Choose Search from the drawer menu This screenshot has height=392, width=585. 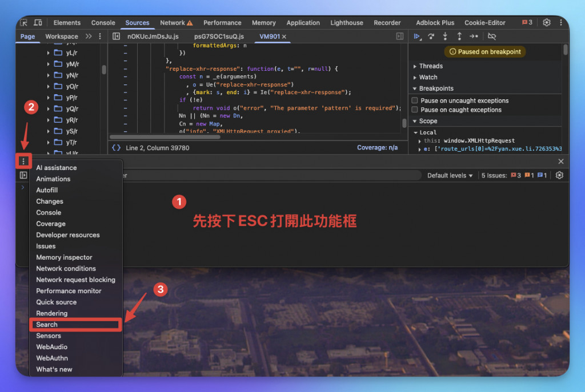pyautogui.click(x=76, y=325)
